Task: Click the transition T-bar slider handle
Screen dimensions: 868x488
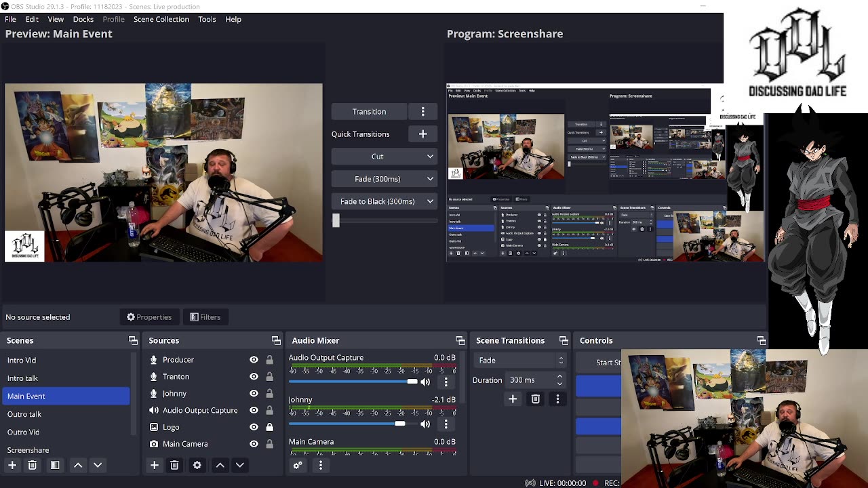Action: tap(336, 220)
